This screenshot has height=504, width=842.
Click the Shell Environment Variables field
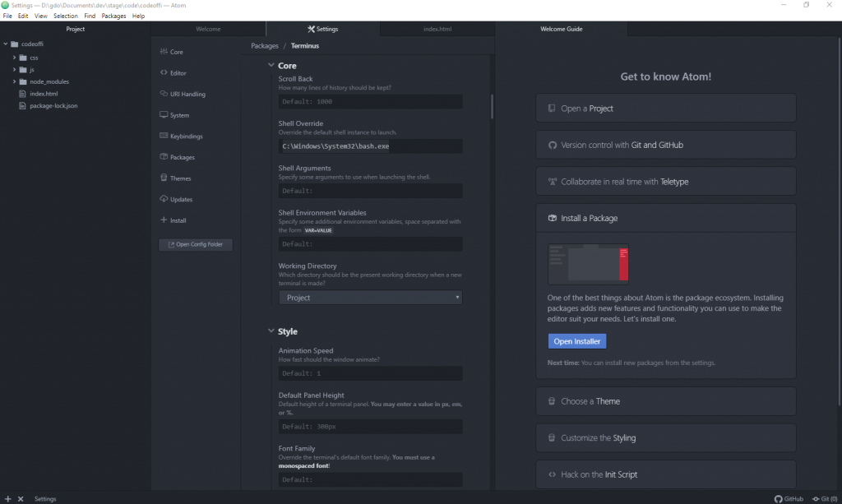[371, 243]
